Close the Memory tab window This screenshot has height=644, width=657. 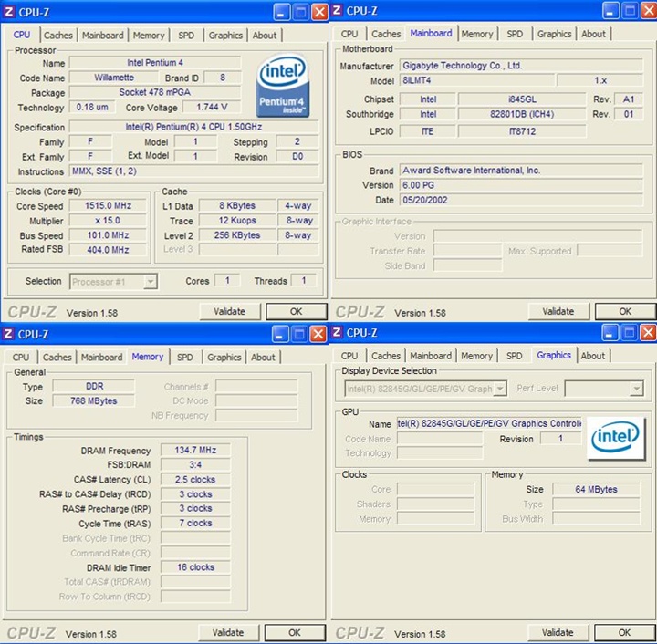[318, 334]
